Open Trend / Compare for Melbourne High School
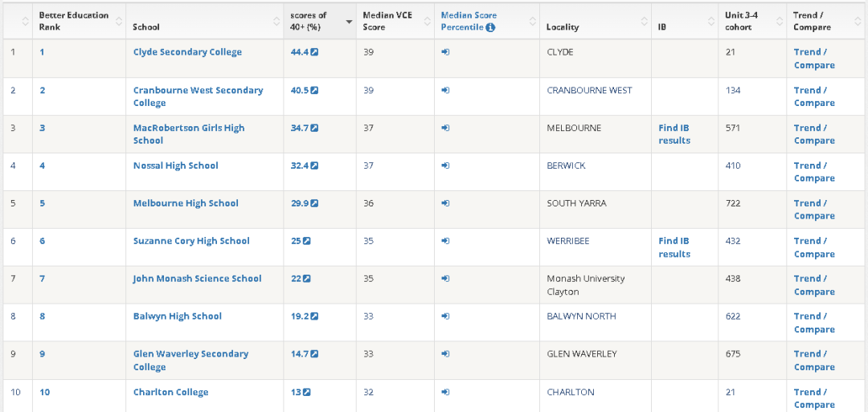 [x=813, y=210]
